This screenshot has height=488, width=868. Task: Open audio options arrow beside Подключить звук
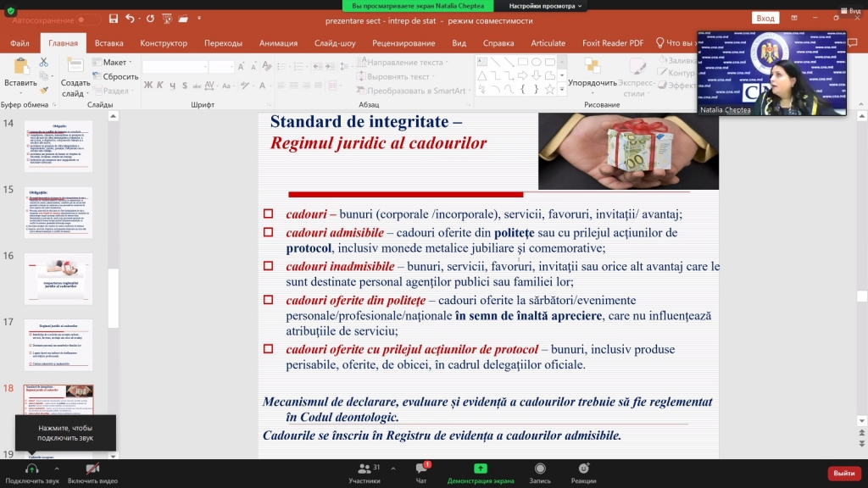tap(57, 468)
